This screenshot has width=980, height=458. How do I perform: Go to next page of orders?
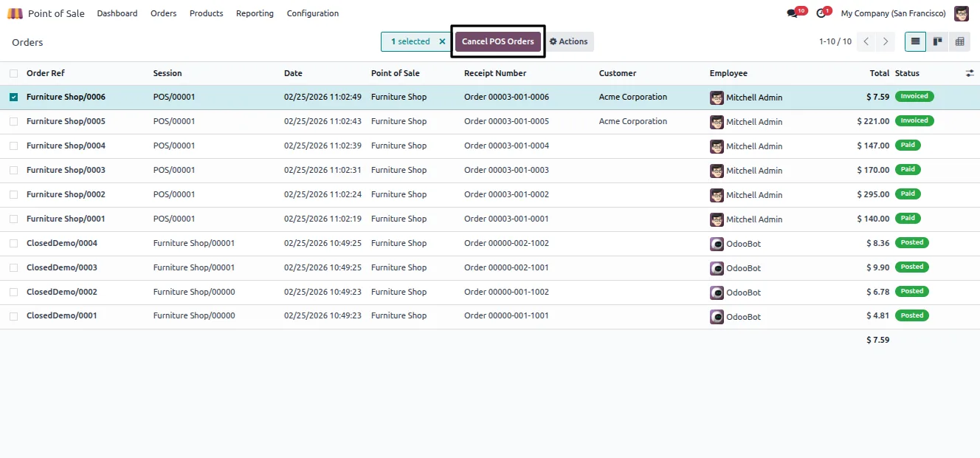[886, 42]
